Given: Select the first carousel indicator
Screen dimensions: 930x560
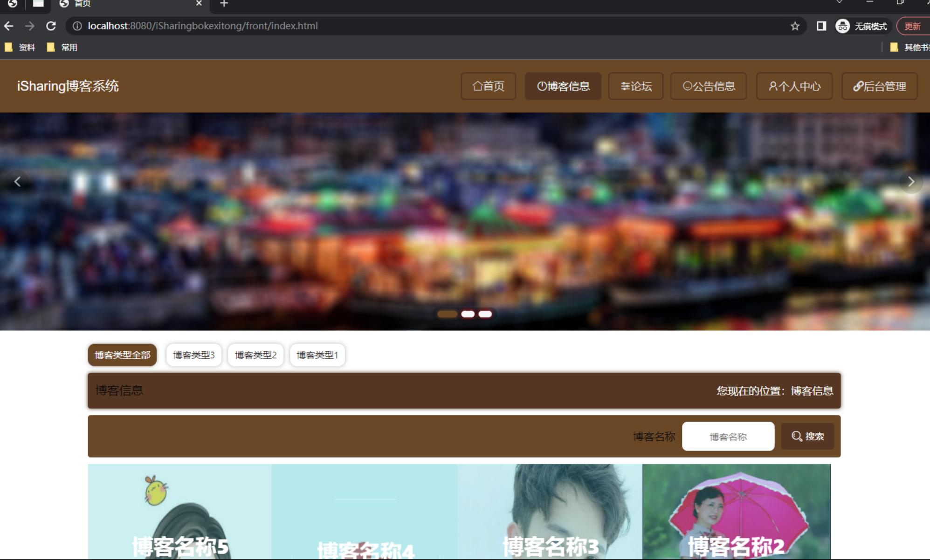Looking at the screenshot, I should coord(447,314).
